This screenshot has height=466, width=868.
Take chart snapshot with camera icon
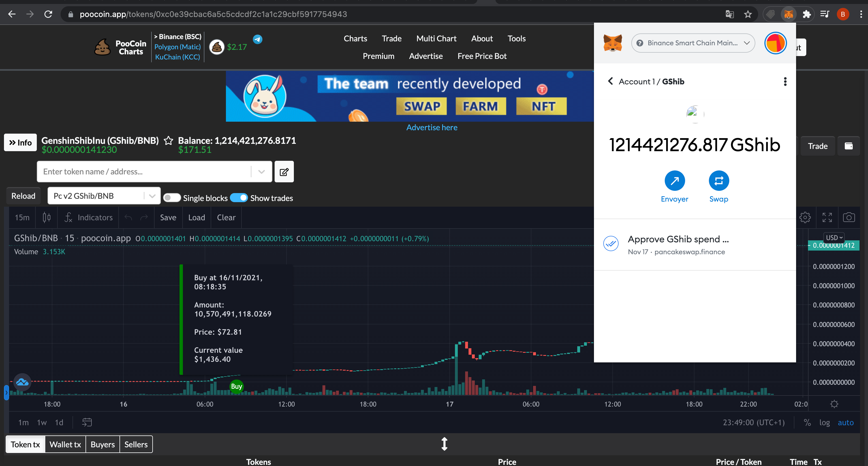[x=848, y=217]
